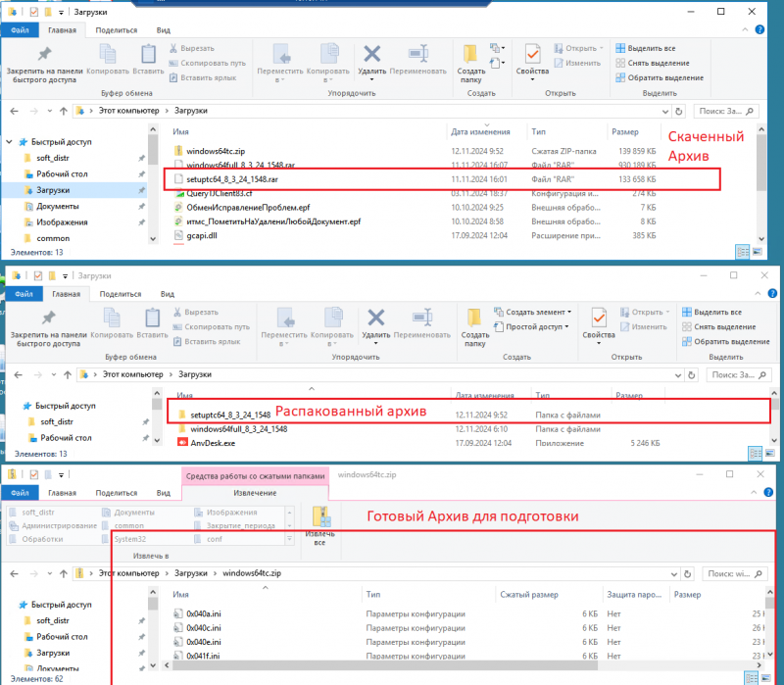Expand the Простой доступ dropdown
Screen dimensions: 784x685
[534, 326]
